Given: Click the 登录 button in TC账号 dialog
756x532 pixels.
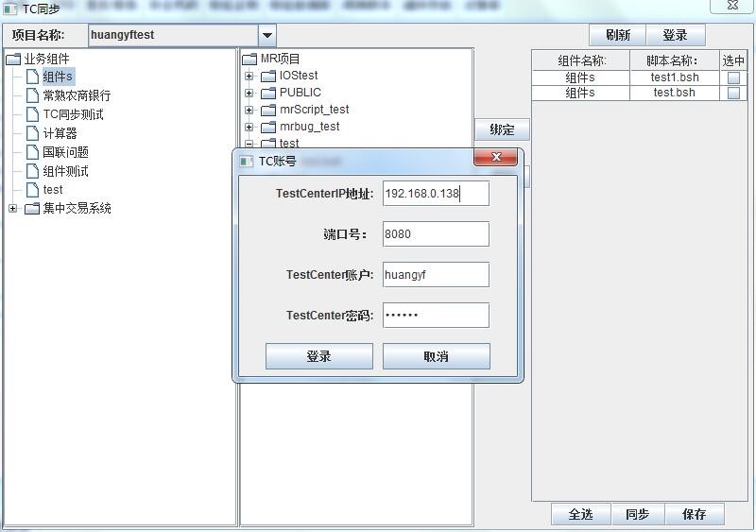Looking at the screenshot, I should point(319,356).
